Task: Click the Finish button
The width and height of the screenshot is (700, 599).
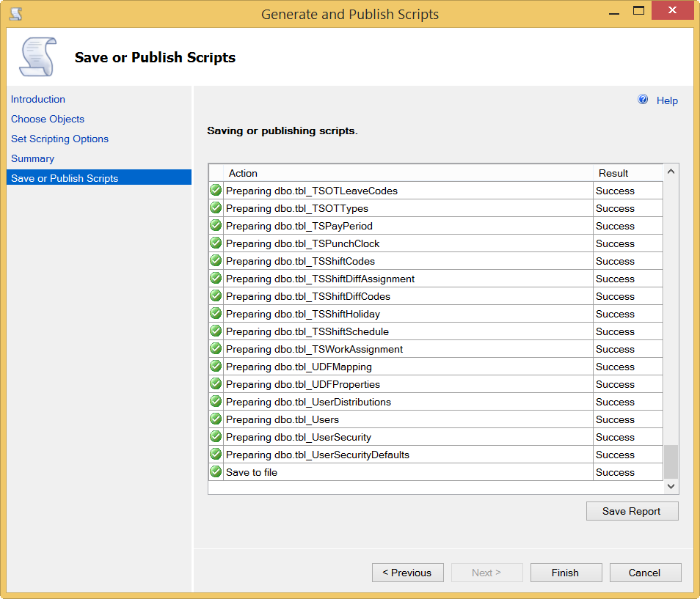Action: click(x=566, y=573)
